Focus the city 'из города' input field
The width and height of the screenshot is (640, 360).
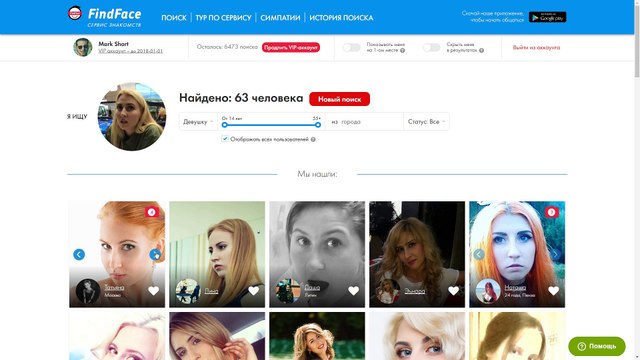[364, 122]
